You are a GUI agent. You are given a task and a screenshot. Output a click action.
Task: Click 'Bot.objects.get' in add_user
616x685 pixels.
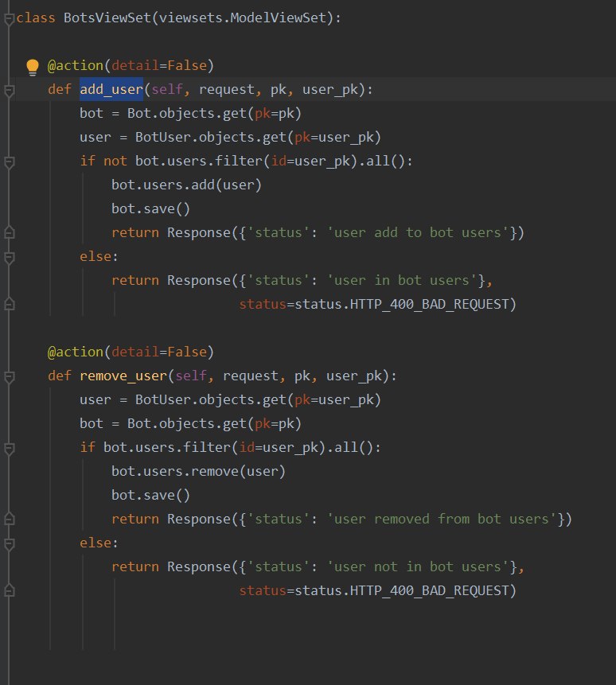point(186,113)
